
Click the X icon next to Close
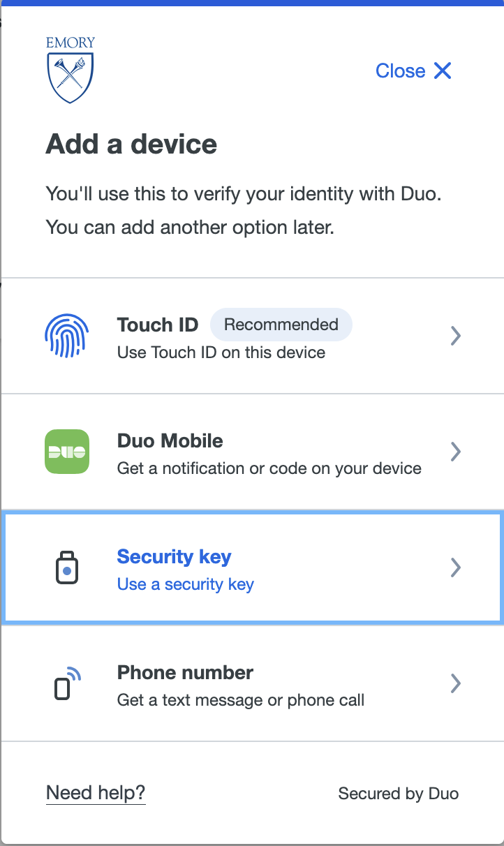tap(443, 70)
